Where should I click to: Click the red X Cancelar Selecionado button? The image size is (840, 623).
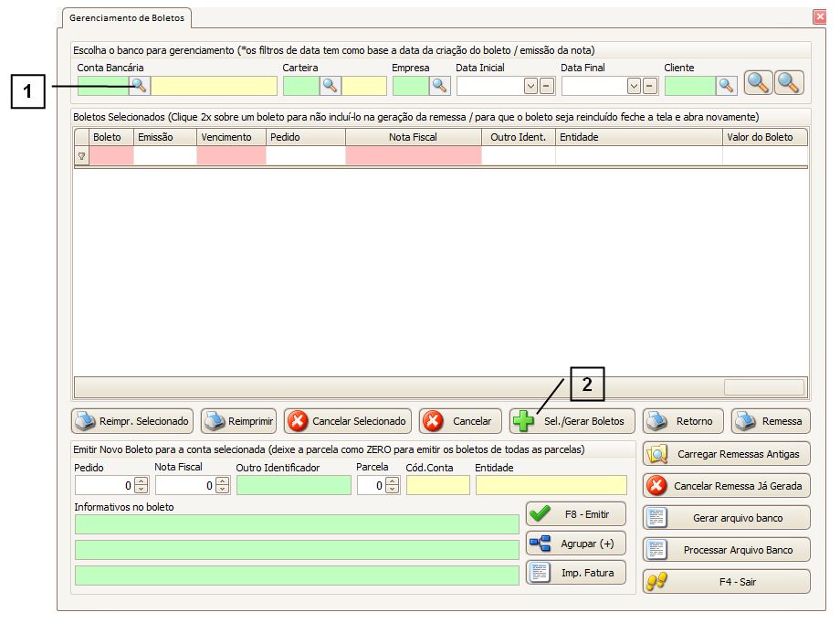coord(349,421)
